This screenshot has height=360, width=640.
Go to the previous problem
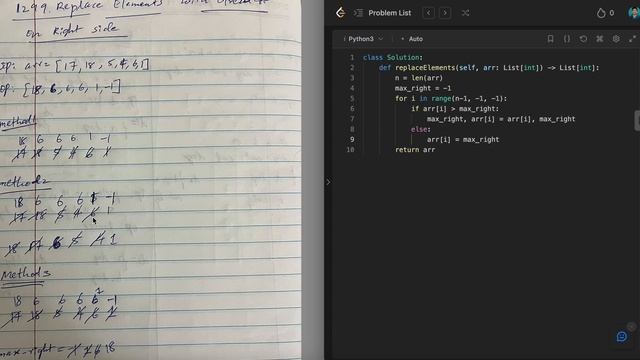[429, 13]
